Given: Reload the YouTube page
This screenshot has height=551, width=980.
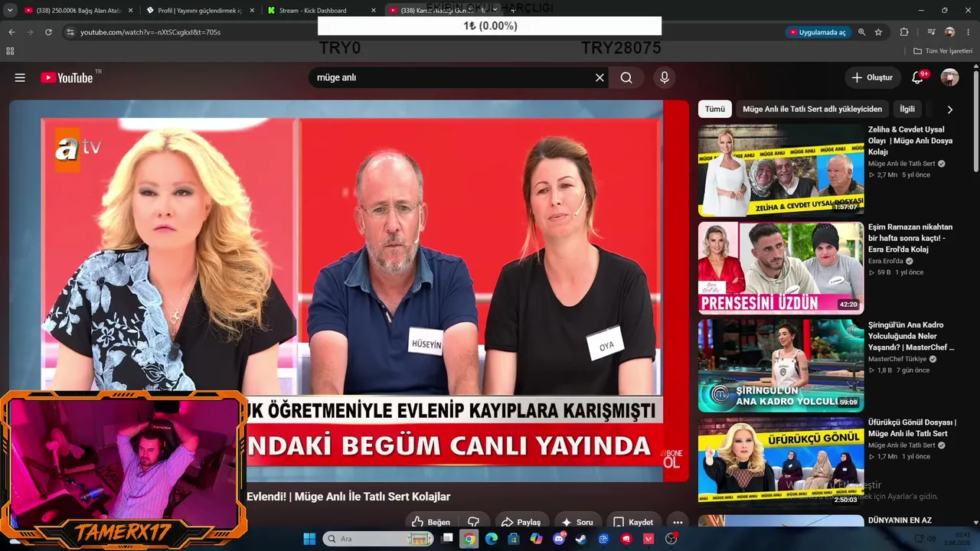Looking at the screenshot, I should click(48, 32).
